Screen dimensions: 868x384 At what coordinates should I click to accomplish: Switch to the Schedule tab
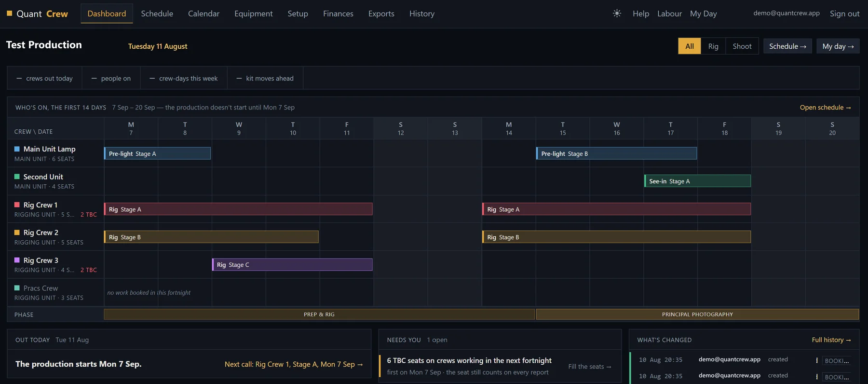pyautogui.click(x=157, y=14)
